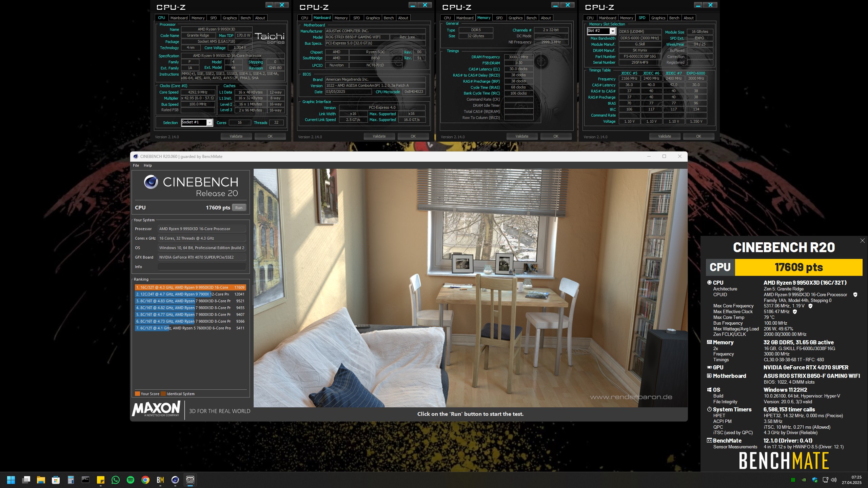Click OK in the SPD CPU-Z window
This screenshot has width=868, height=488.
click(x=698, y=136)
